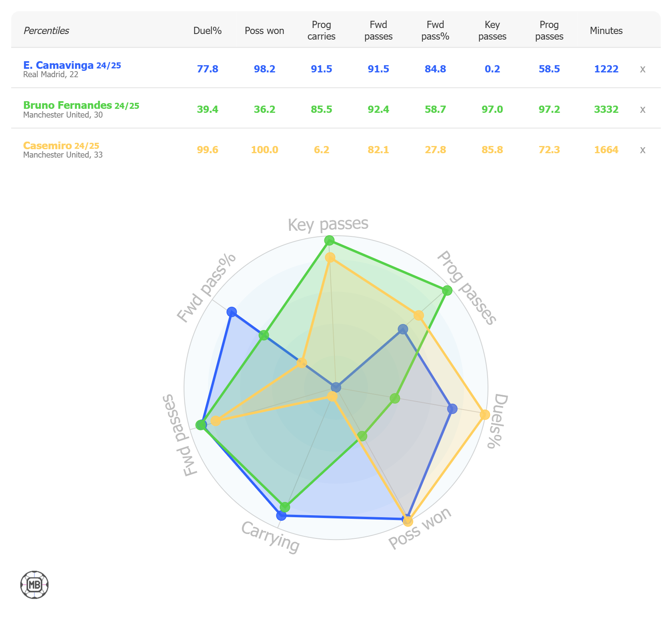
Task: Select player name Bruno Fernandes 24/25
Action: pyautogui.click(x=81, y=105)
